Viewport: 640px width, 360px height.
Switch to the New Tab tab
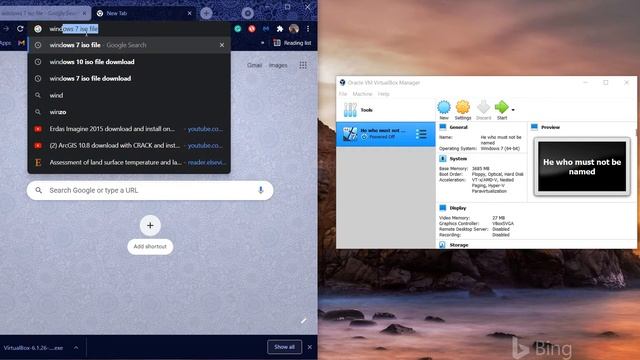(x=143, y=13)
